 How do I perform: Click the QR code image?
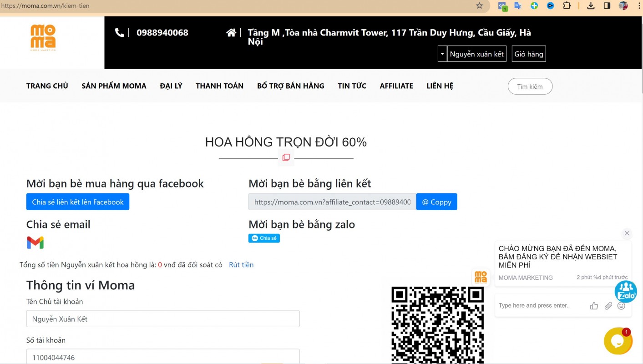tap(438, 325)
